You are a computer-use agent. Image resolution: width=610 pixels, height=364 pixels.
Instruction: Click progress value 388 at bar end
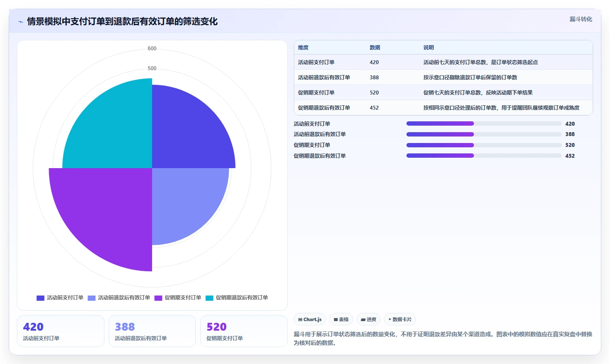(x=570, y=134)
